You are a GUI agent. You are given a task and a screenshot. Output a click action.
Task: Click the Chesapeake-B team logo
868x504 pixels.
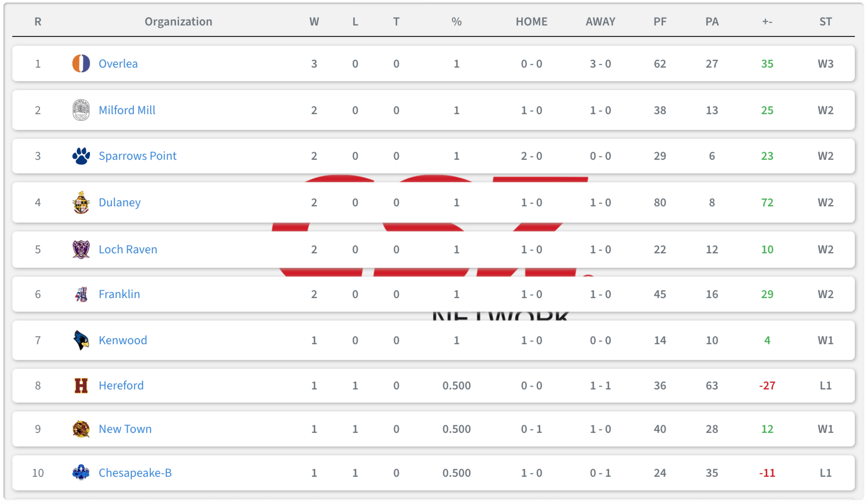[81, 473]
